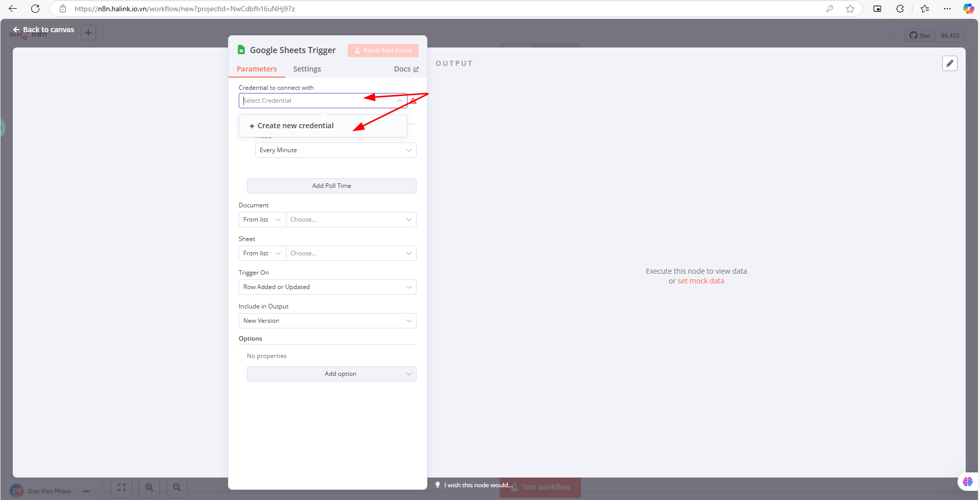
Task: Open the AI assistant bubble icon
Action: coord(968,482)
